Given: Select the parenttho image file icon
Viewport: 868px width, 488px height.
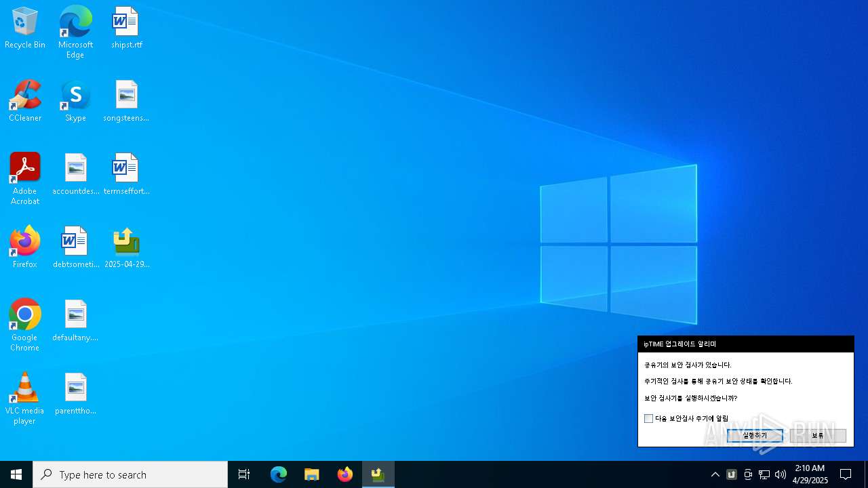Looking at the screenshot, I should (75, 394).
